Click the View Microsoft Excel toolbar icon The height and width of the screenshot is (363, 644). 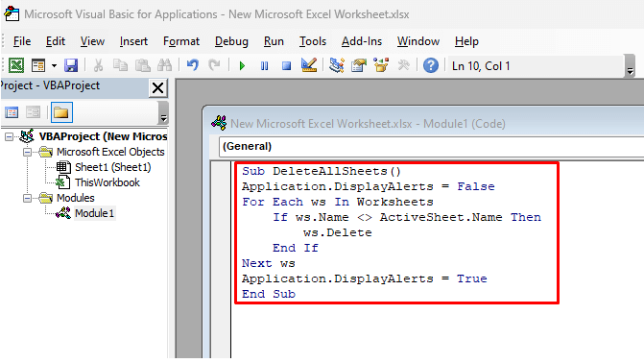pyautogui.click(x=16, y=65)
